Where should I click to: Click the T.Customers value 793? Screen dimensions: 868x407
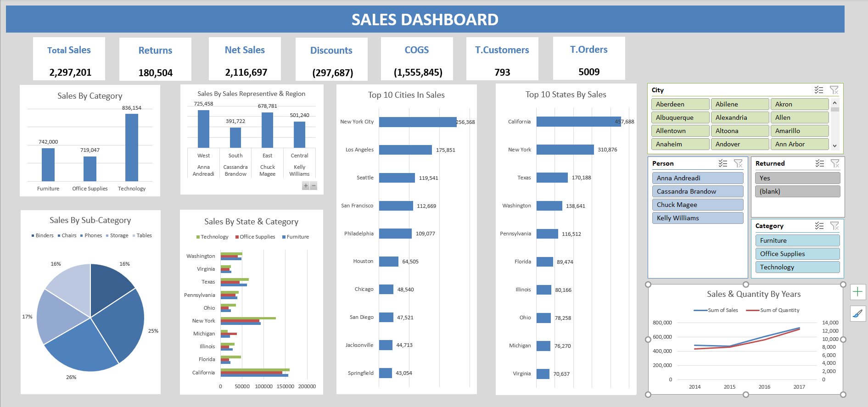pyautogui.click(x=502, y=72)
